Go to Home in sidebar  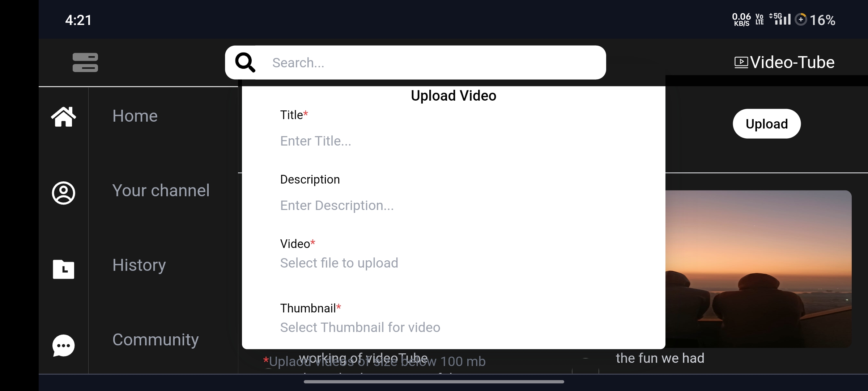click(135, 116)
